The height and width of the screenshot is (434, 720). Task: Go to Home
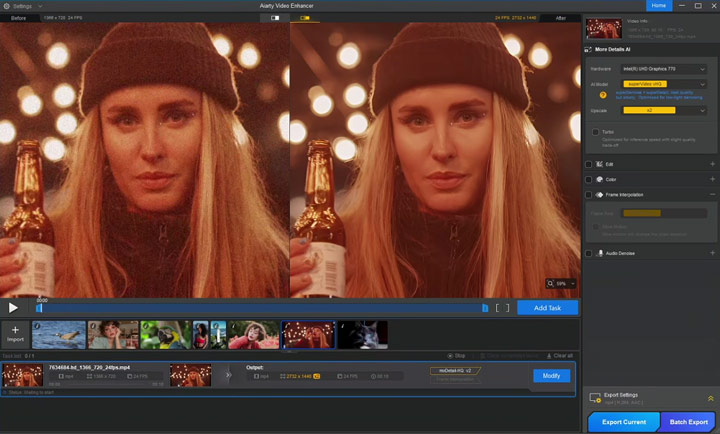[659, 6]
